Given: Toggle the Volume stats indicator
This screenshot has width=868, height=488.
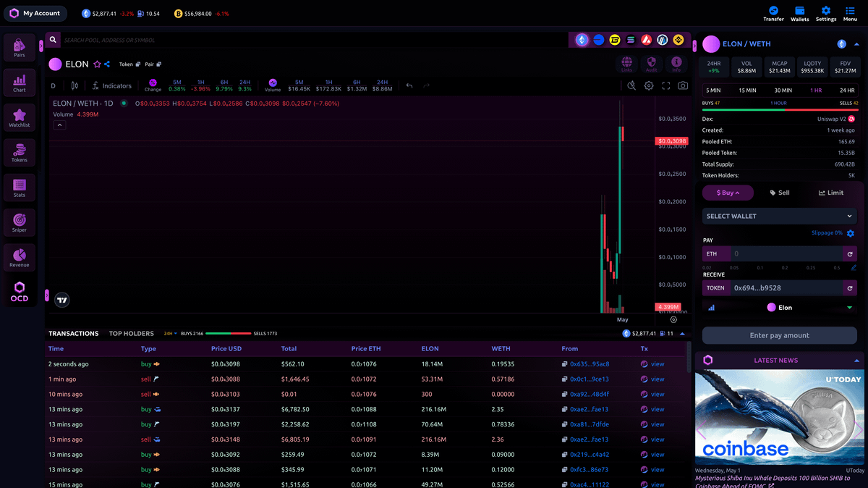Looking at the screenshot, I should pyautogui.click(x=273, y=85).
